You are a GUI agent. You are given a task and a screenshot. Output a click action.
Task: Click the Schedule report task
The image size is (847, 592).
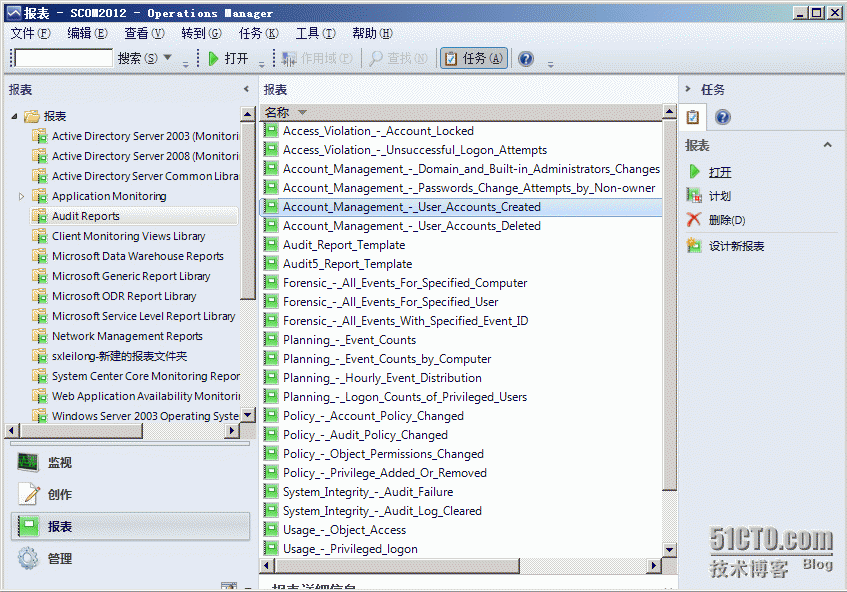coord(720,196)
